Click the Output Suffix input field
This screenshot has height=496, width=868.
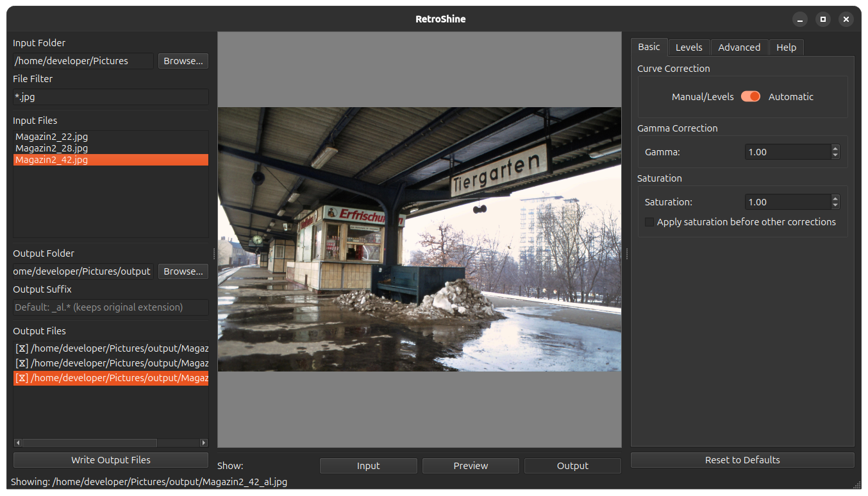tap(110, 307)
